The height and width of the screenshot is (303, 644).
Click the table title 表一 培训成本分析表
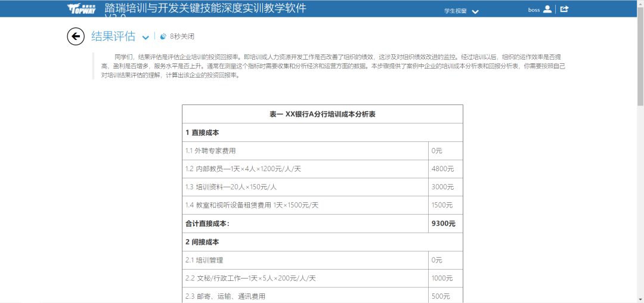(x=322, y=114)
